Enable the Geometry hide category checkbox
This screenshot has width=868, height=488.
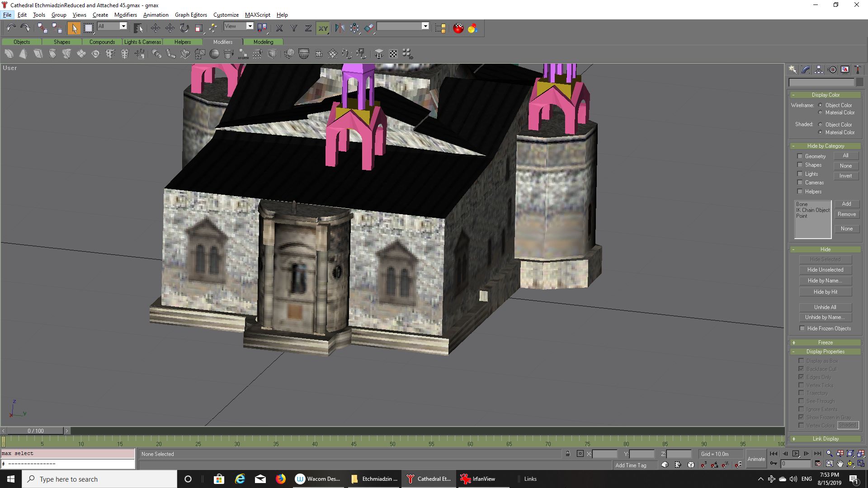tap(800, 156)
